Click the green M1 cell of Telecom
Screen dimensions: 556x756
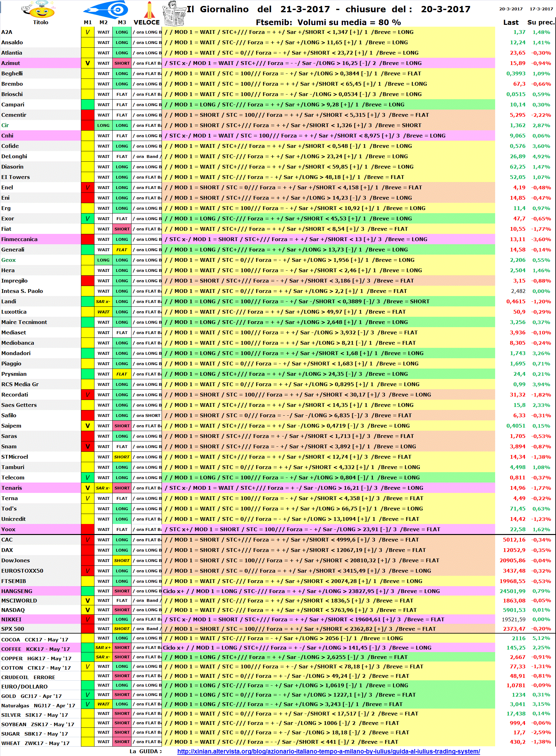(x=88, y=478)
